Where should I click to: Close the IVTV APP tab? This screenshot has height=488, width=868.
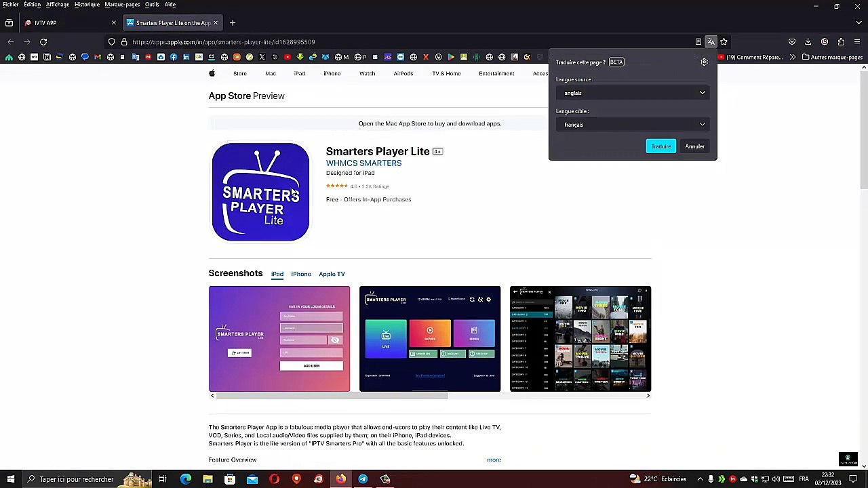(113, 23)
